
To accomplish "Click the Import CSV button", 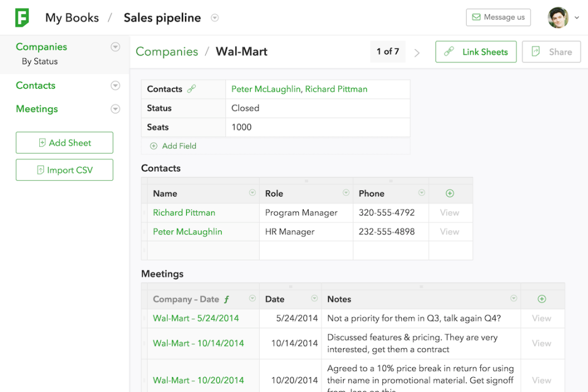I will (64, 170).
